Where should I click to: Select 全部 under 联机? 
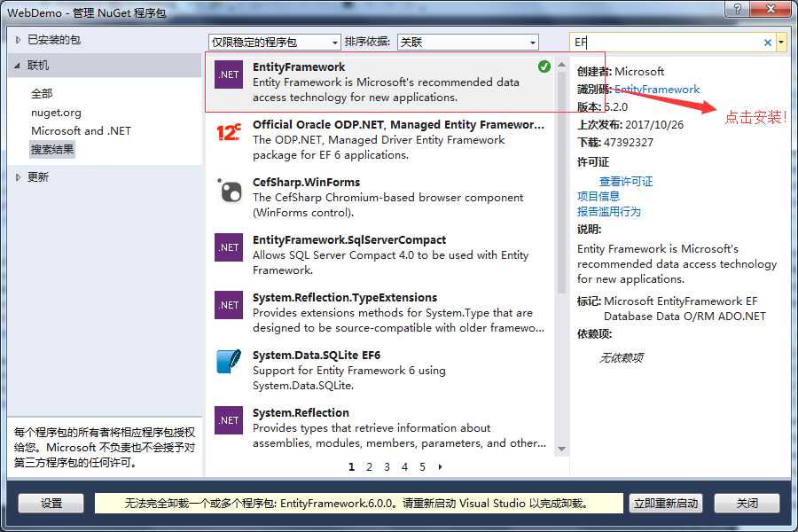pos(42,94)
